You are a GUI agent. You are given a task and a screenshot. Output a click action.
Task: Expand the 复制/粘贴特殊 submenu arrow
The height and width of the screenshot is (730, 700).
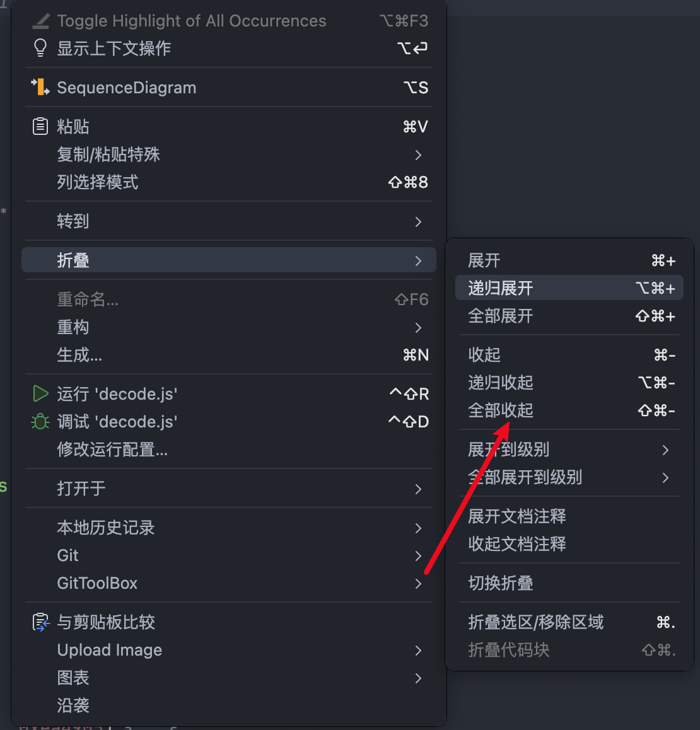pos(418,155)
